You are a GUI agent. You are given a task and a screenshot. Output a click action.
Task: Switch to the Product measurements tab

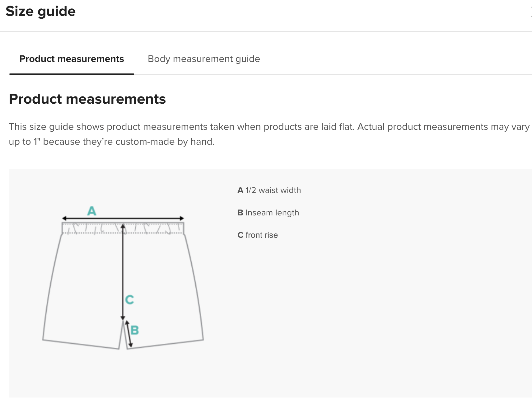72,59
